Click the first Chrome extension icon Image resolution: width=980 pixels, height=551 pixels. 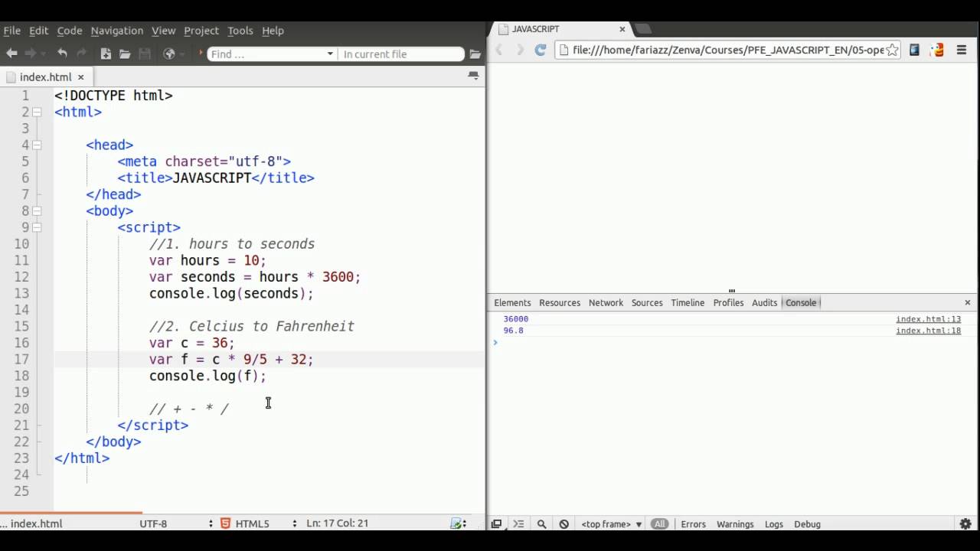click(x=914, y=50)
